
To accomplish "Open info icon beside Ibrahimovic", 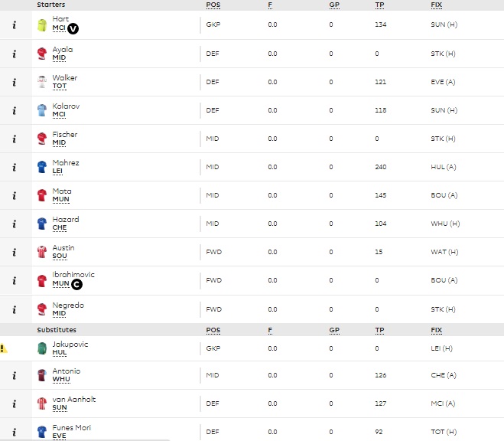I will tap(14, 281).
